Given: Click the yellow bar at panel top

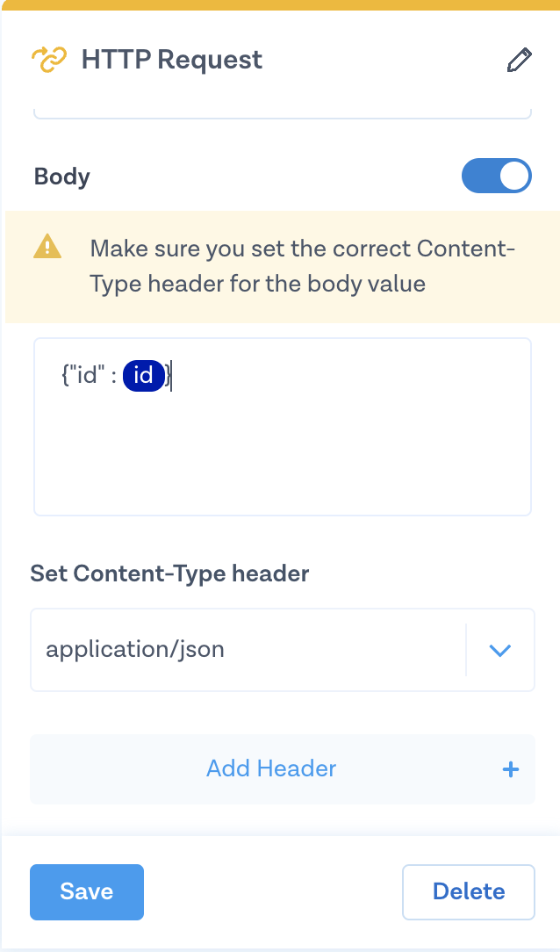Looking at the screenshot, I should pos(280,5).
